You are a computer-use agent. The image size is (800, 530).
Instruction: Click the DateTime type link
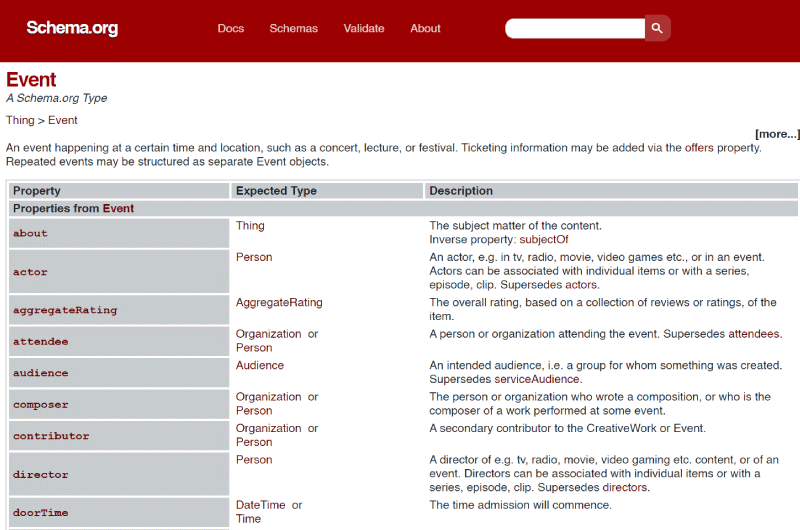pos(260,505)
